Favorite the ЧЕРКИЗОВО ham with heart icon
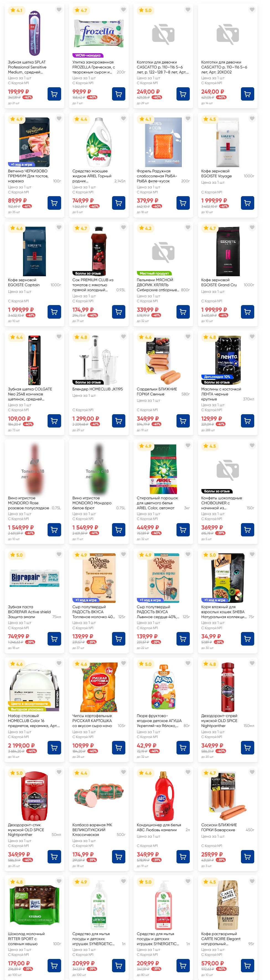Viewport: 270px width, 980px height. pos(59,119)
